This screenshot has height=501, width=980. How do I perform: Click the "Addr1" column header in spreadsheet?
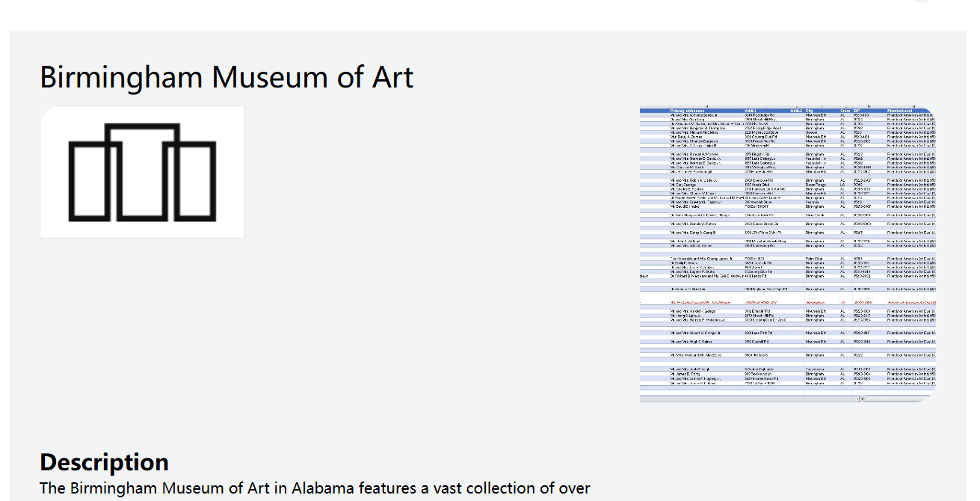pyautogui.click(x=751, y=111)
